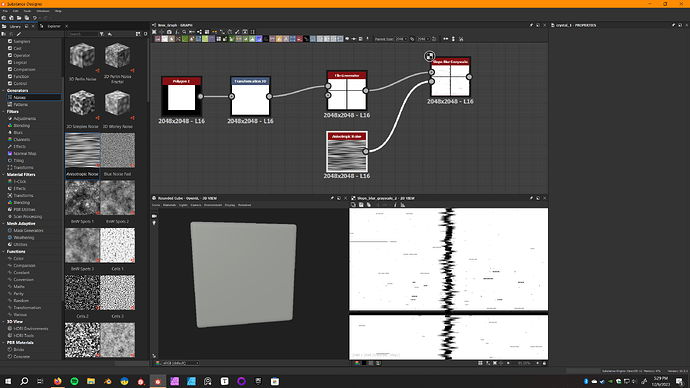Open the Scene menu in 3D view

click(x=156, y=205)
